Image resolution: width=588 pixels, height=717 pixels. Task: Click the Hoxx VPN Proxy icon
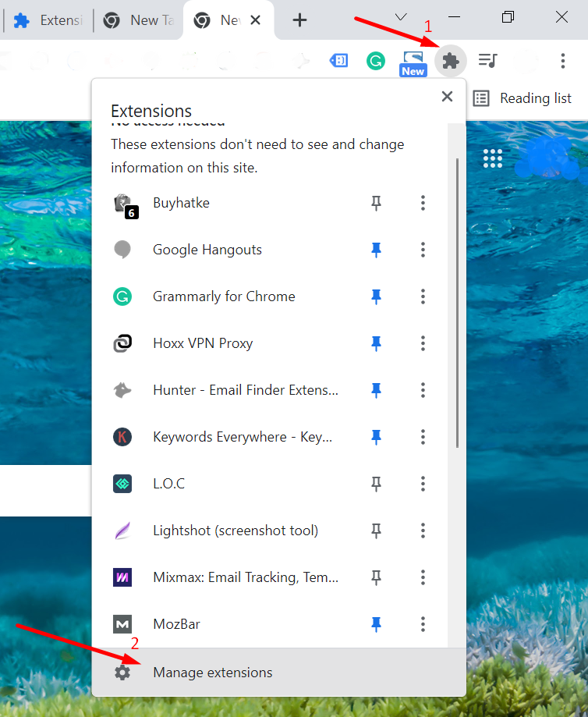[x=122, y=343]
